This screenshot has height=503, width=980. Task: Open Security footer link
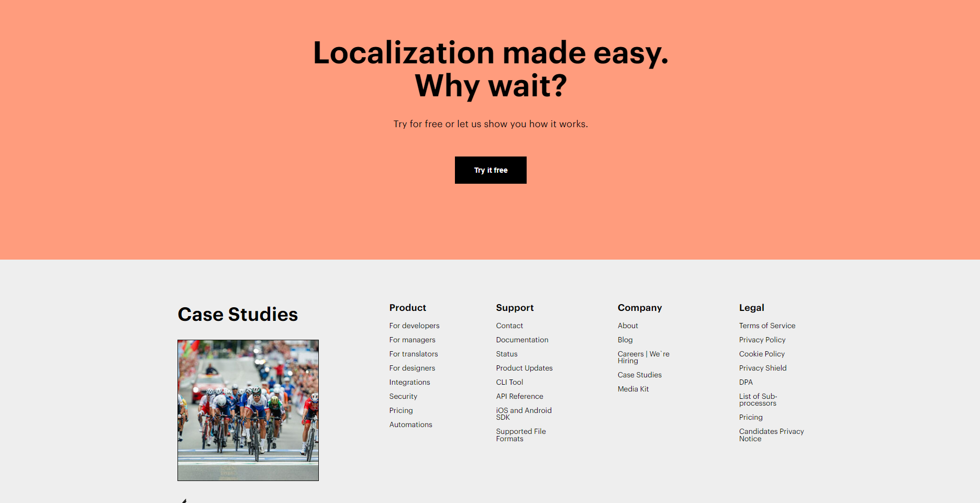coord(403,396)
